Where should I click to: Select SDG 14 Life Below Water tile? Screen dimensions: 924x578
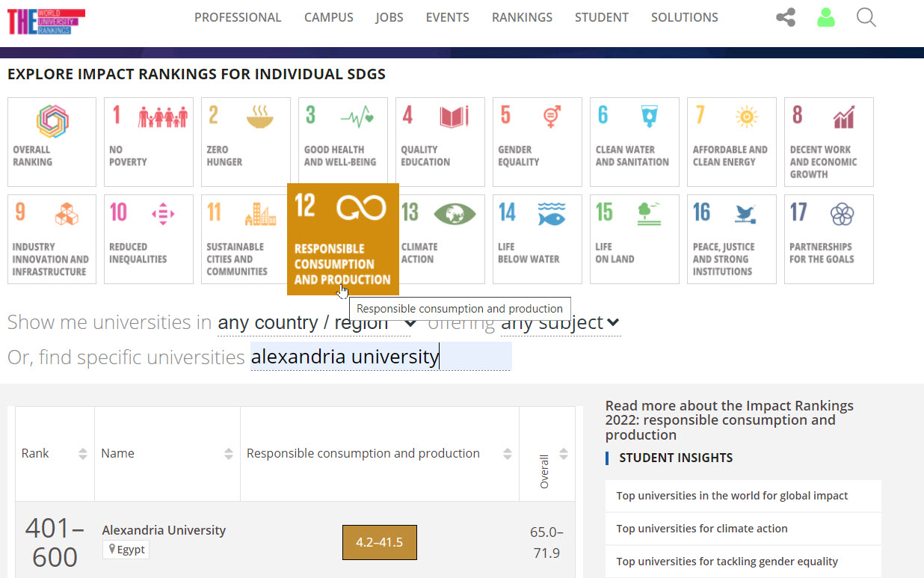pos(537,239)
